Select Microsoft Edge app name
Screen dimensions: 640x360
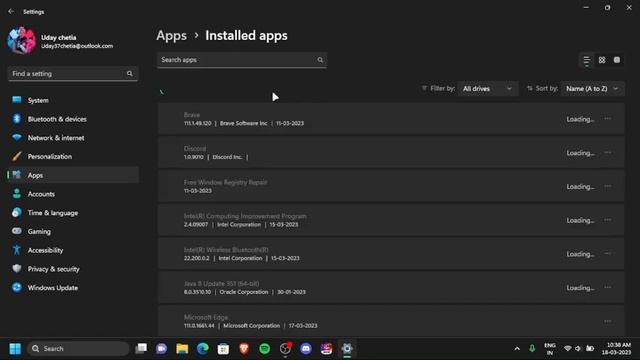[x=206, y=317]
